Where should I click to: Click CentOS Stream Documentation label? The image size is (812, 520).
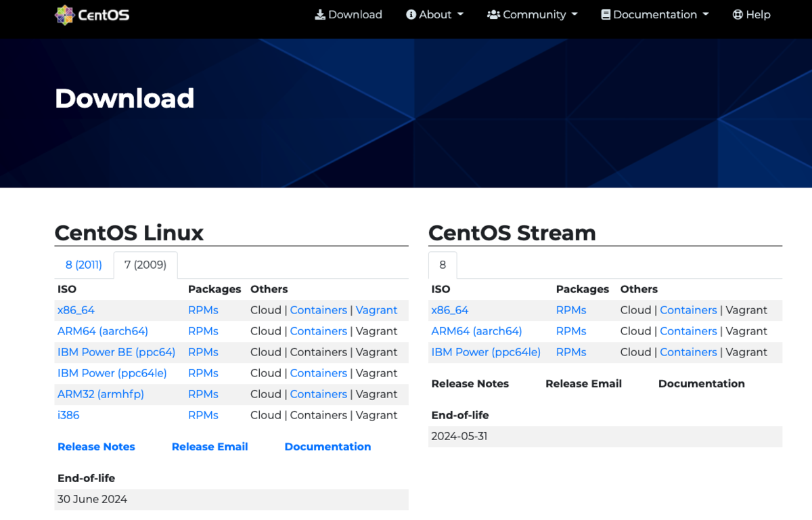point(702,384)
